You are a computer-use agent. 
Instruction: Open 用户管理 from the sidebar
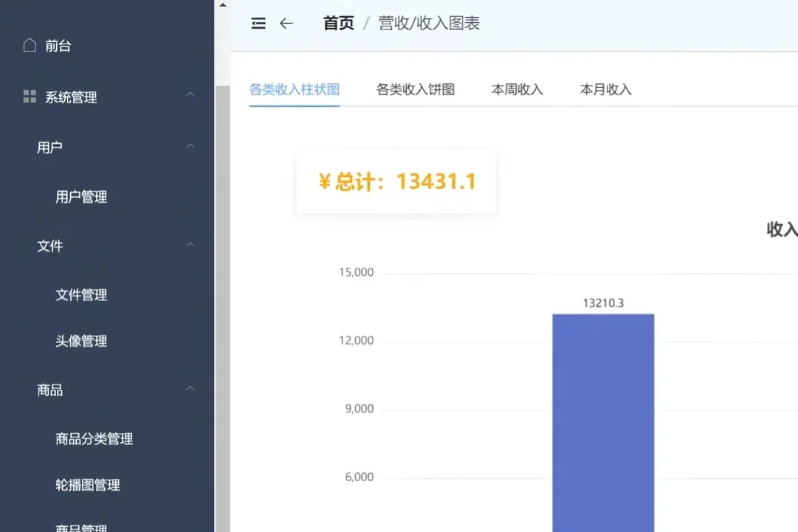(x=82, y=196)
